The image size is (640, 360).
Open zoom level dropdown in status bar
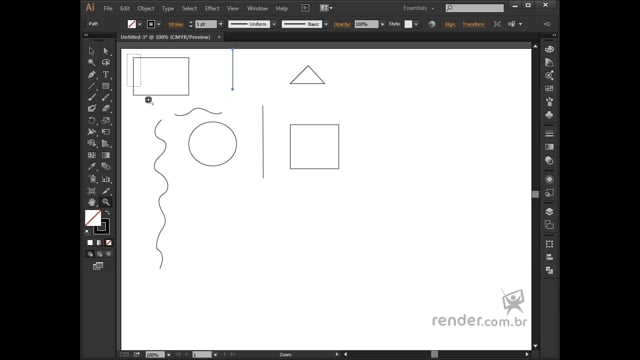click(x=169, y=355)
